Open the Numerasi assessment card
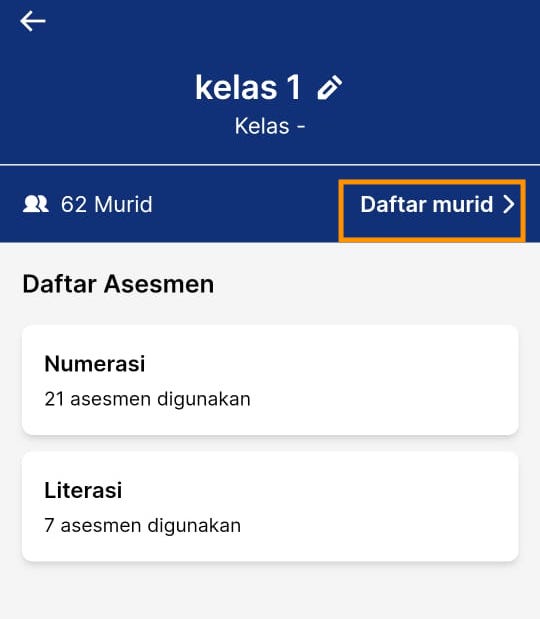Viewport: 540px width, 619px height. 270,380
